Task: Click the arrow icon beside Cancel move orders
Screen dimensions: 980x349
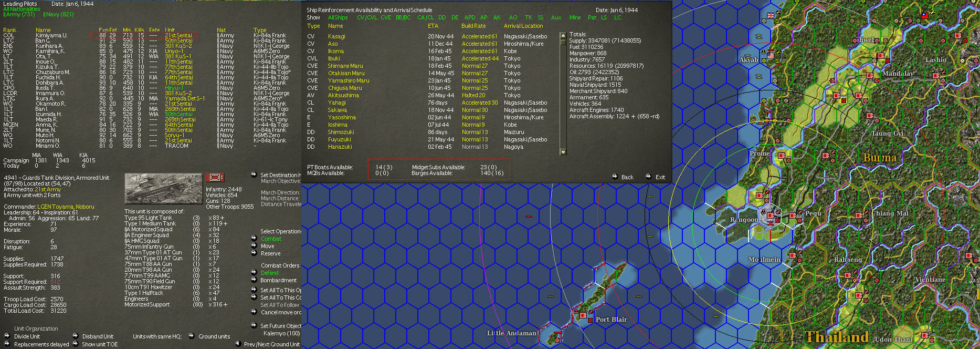Action: coord(254,312)
